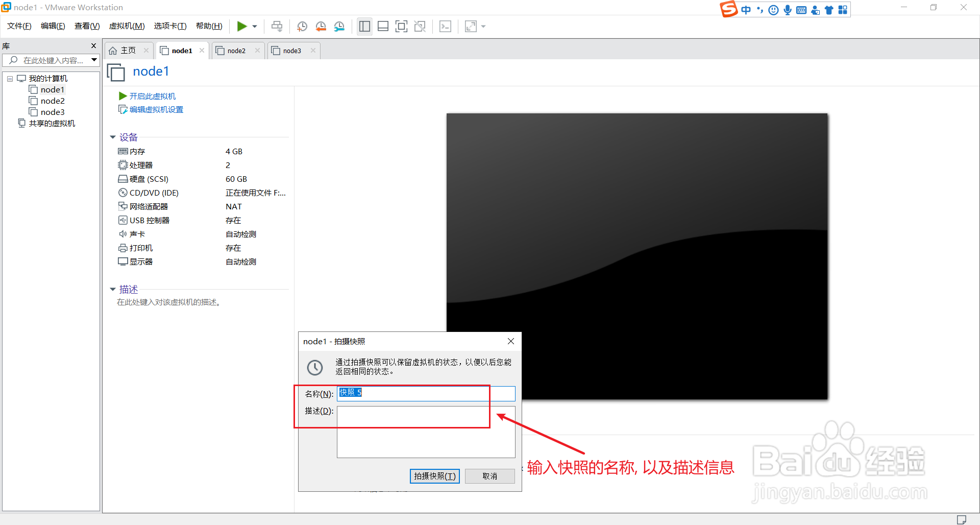Click the green power-on play icon
The image size is (980, 525).
242,26
